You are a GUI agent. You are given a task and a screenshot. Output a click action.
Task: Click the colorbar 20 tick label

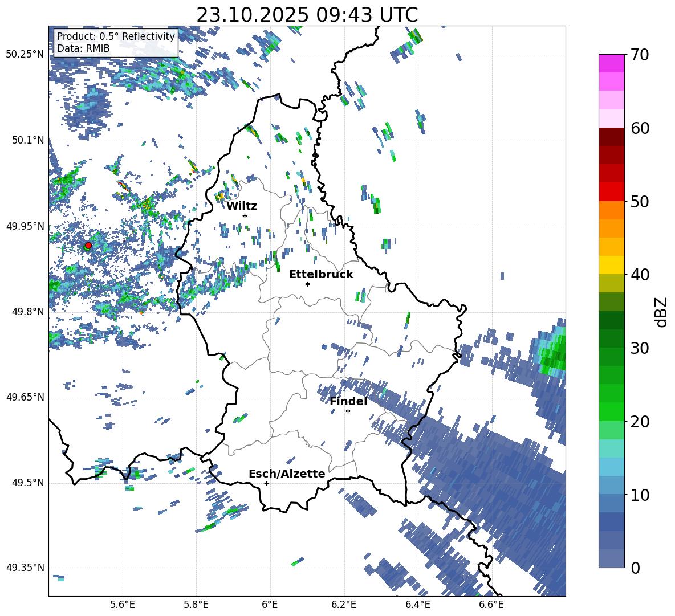pyautogui.click(x=640, y=422)
